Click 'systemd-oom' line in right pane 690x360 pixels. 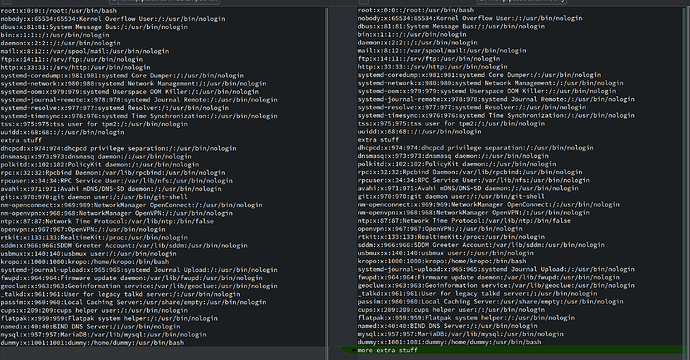click(487, 91)
